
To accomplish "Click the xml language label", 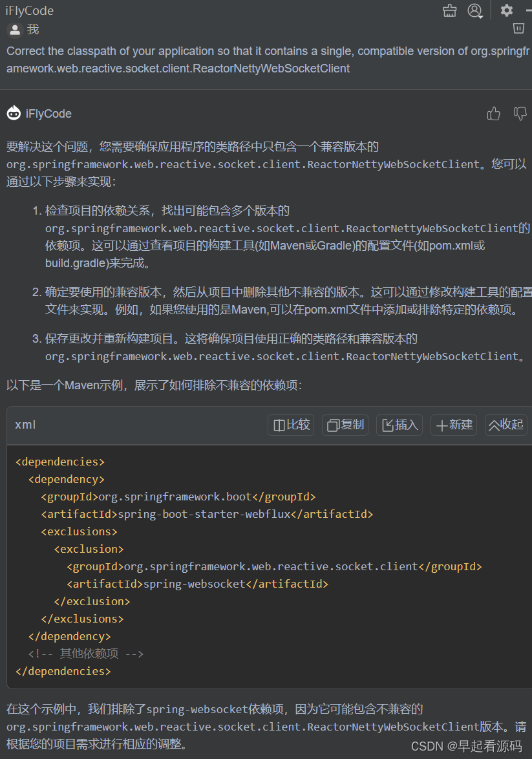I will [25, 425].
